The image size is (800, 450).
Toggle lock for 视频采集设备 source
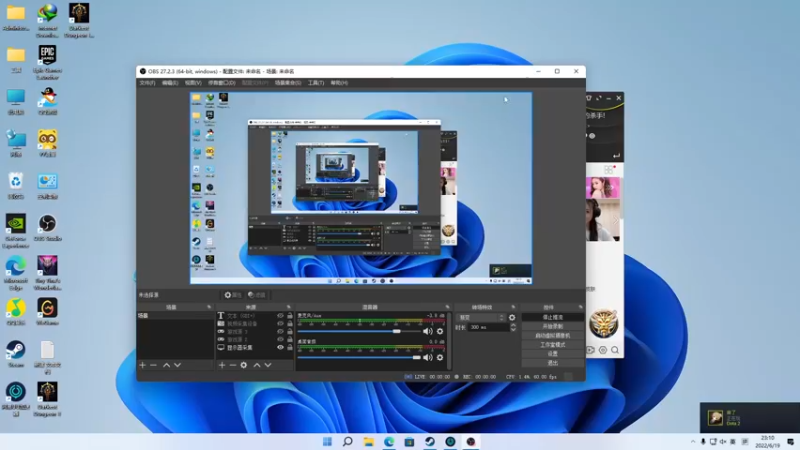[x=290, y=323]
